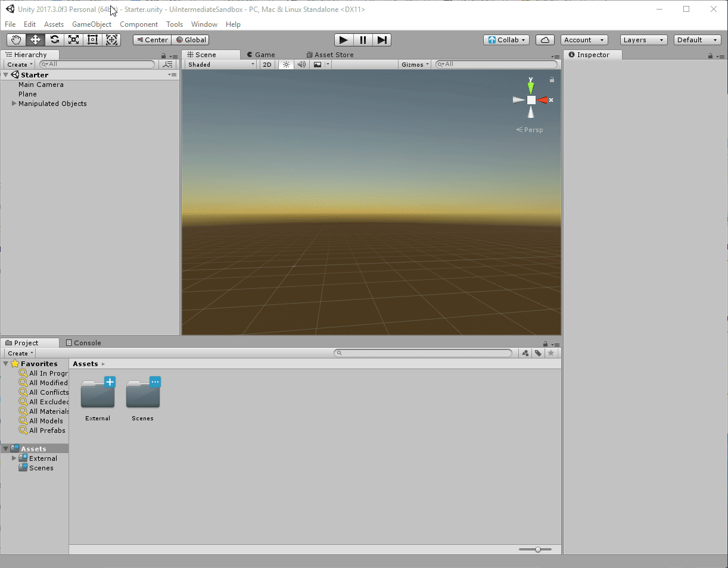
Task: Click the Collab button
Action: tap(506, 40)
